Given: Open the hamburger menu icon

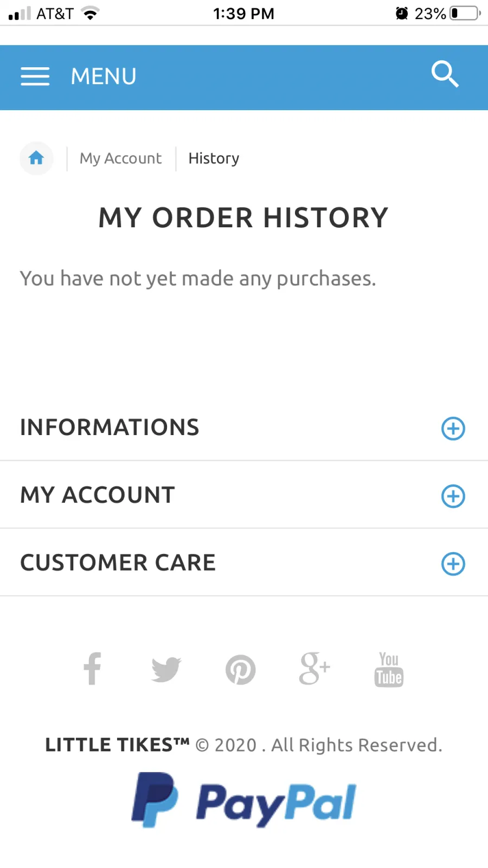Looking at the screenshot, I should (35, 76).
